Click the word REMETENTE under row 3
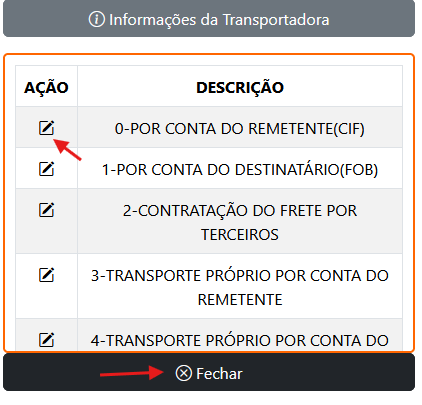422x405 pixels. 240,300
